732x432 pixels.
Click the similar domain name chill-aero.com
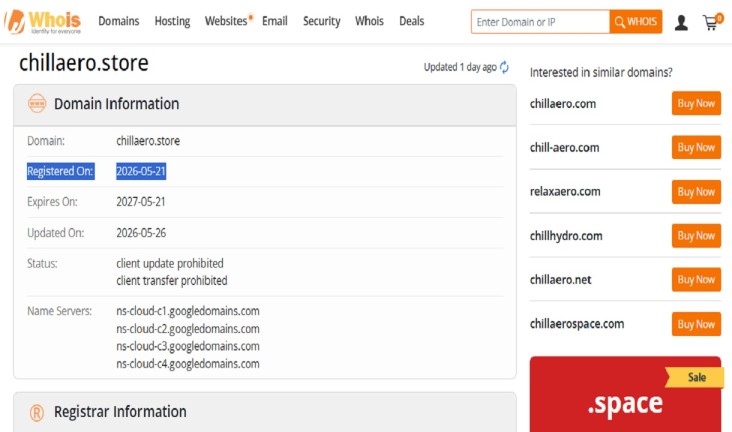pyautogui.click(x=564, y=148)
